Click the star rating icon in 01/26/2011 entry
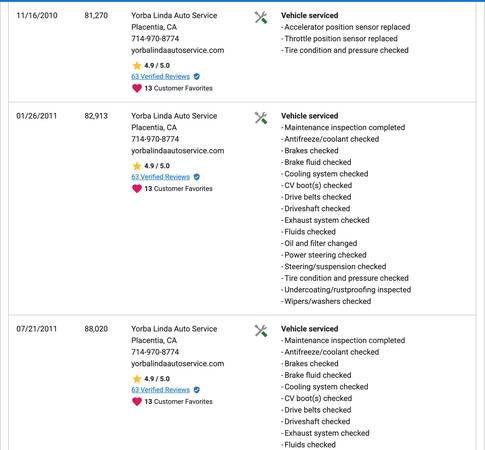The width and height of the screenshot is (485, 450). pos(137,166)
